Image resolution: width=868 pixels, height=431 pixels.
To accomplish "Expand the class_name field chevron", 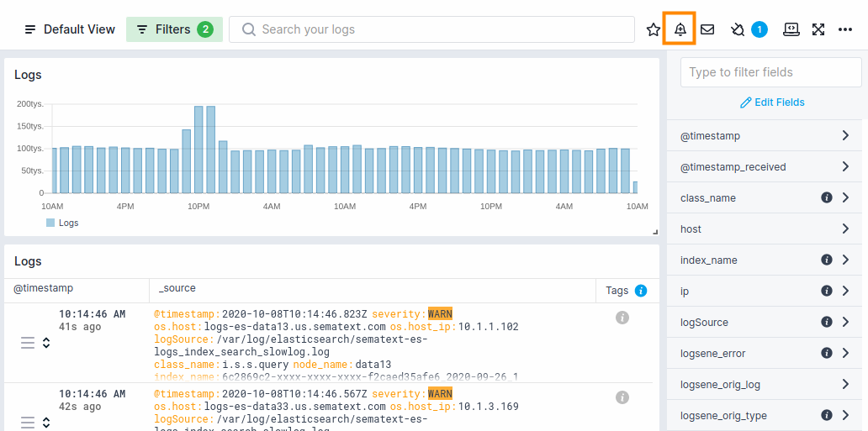I will tap(845, 197).
